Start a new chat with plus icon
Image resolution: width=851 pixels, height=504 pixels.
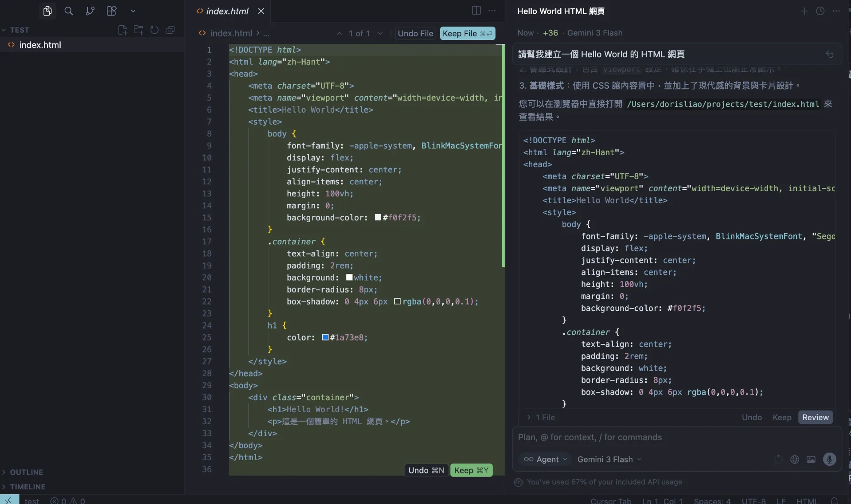pyautogui.click(x=804, y=11)
